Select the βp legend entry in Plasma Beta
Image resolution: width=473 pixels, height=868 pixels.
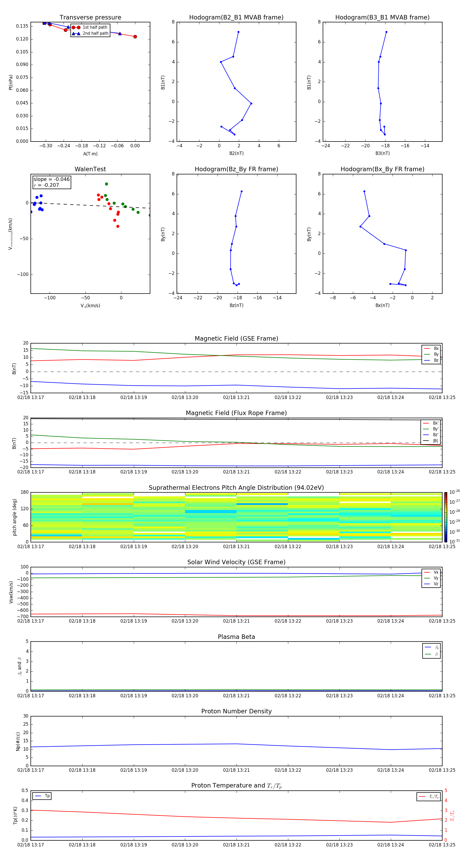pos(431,647)
